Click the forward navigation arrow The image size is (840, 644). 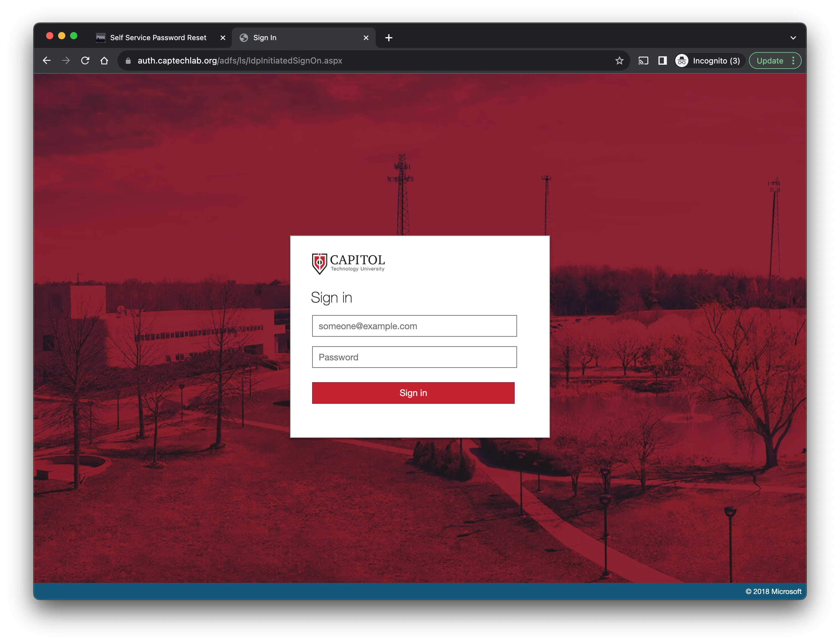pyautogui.click(x=66, y=61)
